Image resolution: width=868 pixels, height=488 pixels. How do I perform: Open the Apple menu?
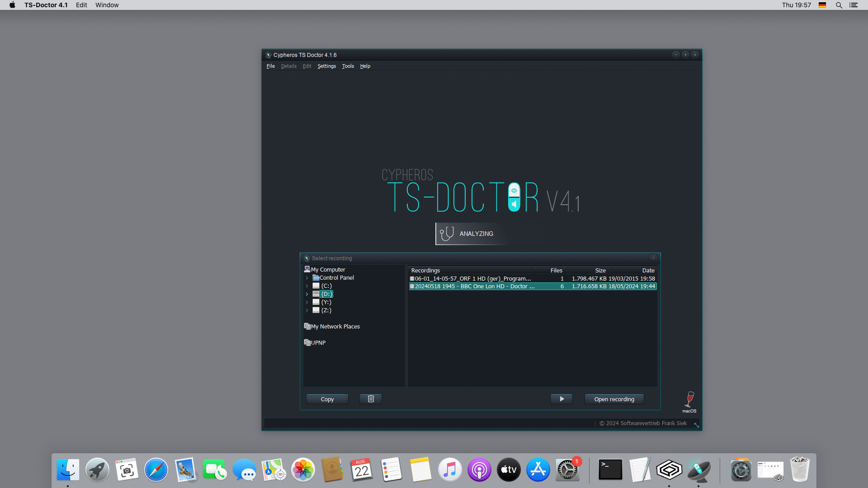[x=12, y=5]
